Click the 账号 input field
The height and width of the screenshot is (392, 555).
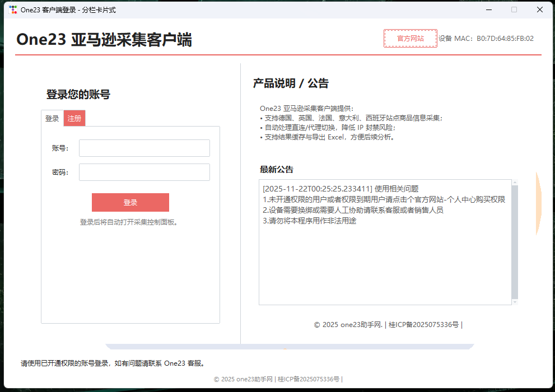pyautogui.click(x=144, y=148)
